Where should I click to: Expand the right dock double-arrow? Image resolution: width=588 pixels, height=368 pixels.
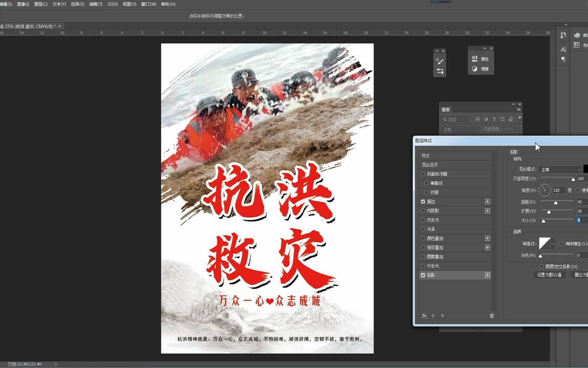pos(566,25)
